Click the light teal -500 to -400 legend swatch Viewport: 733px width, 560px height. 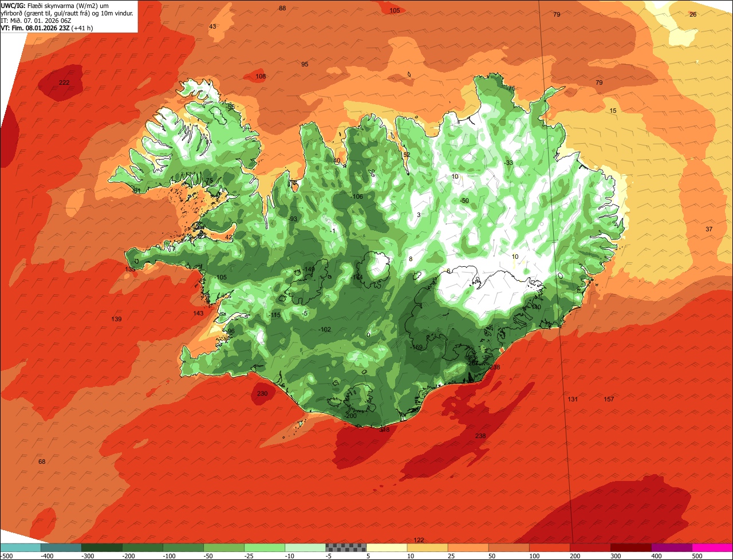[x=21, y=547]
